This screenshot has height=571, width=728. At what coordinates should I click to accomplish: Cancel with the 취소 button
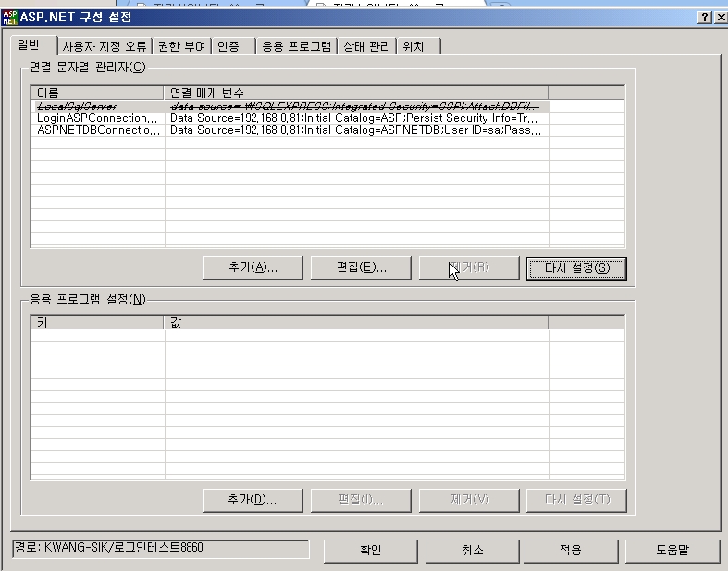472,551
